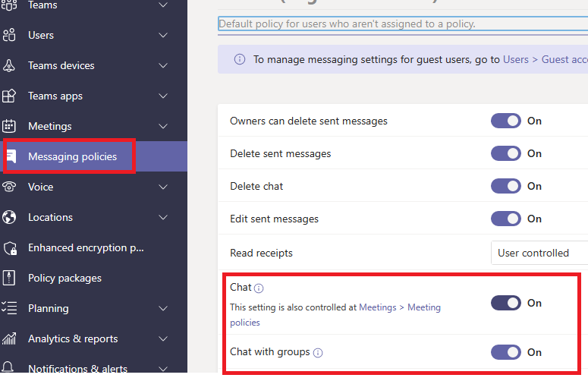Select the Meetings menu item
The image size is (588, 381).
pos(94,127)
